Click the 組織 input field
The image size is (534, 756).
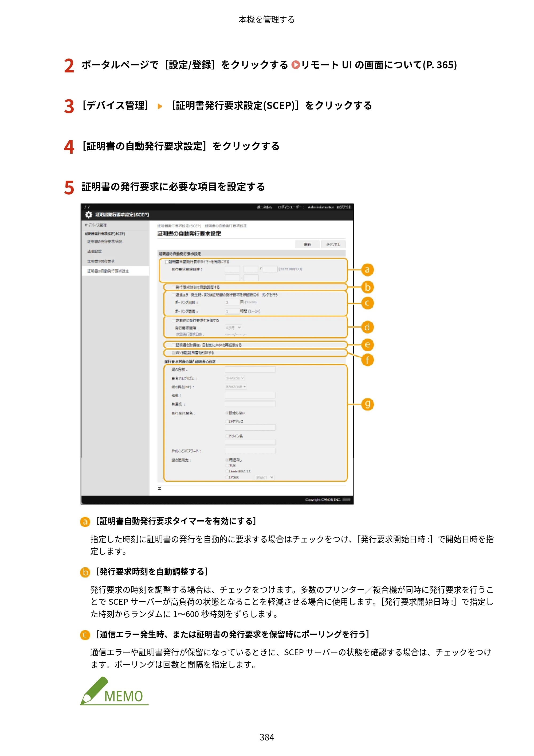click(x=250, y=395)
